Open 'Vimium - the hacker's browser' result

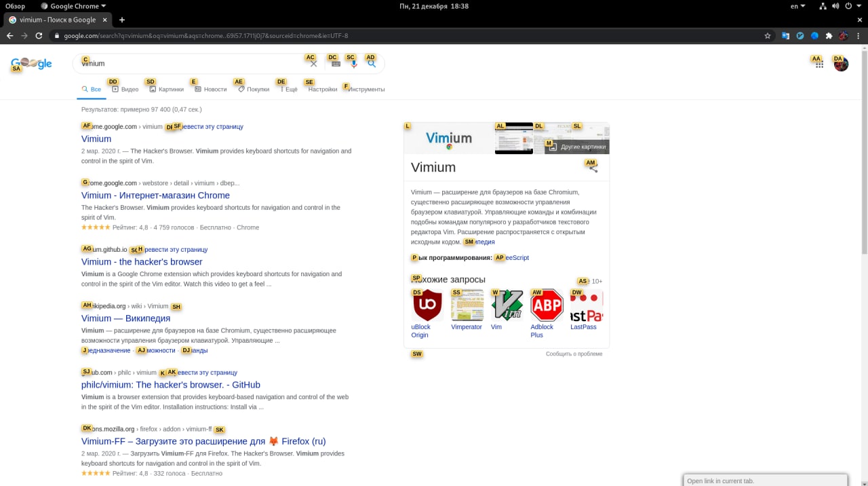click(142, 262)
